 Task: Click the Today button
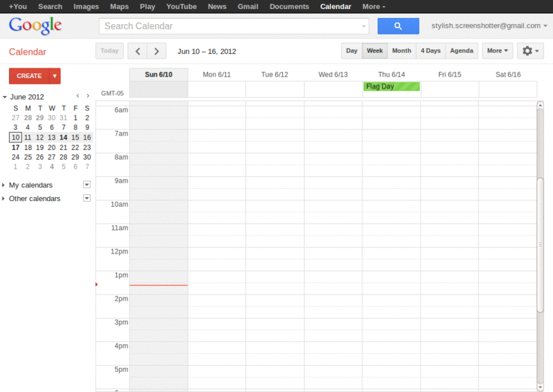click(x=109, y=50)
